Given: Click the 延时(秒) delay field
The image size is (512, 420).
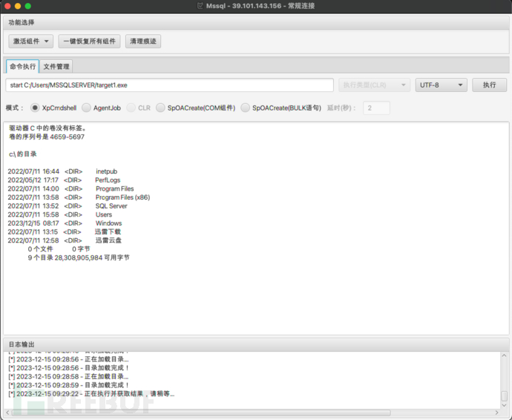Looking at the screenshot, I should [375, 108].
